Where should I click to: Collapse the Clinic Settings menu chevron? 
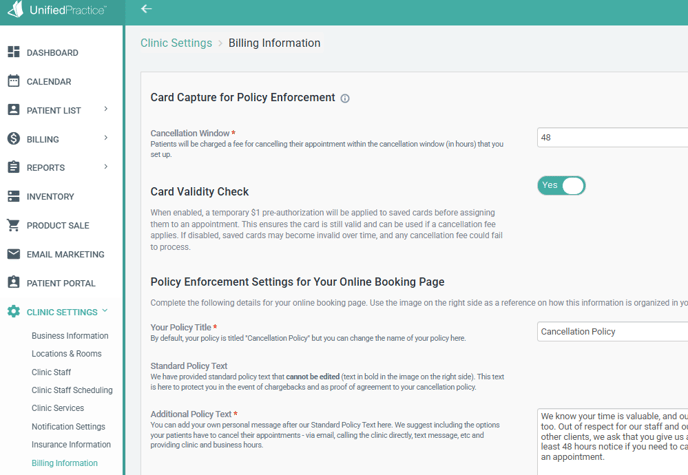pyautogui.click(x=105, y=311)
